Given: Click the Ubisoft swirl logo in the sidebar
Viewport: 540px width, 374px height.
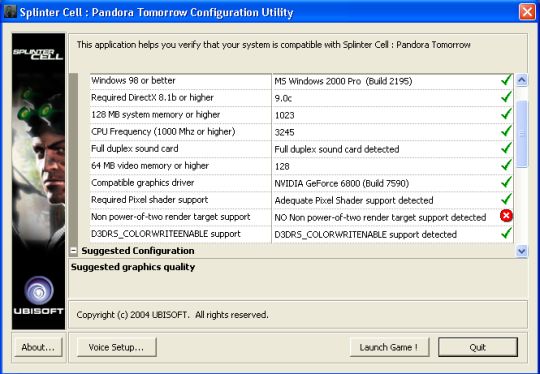Looking at the screenshot, I should click(39, 290).
